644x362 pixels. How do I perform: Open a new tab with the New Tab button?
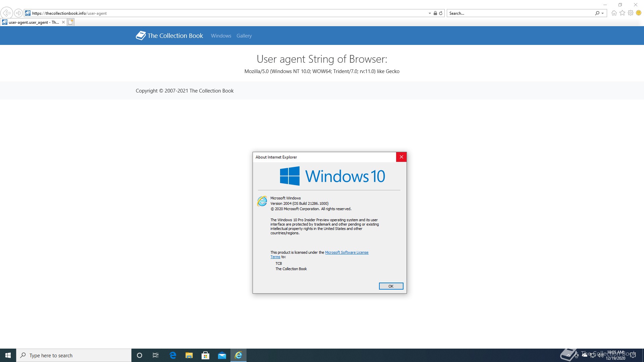coord(70,22)
